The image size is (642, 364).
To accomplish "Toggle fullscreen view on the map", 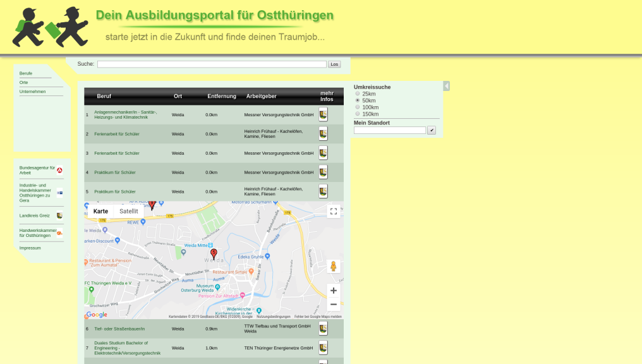I will (x=334, y=212).
